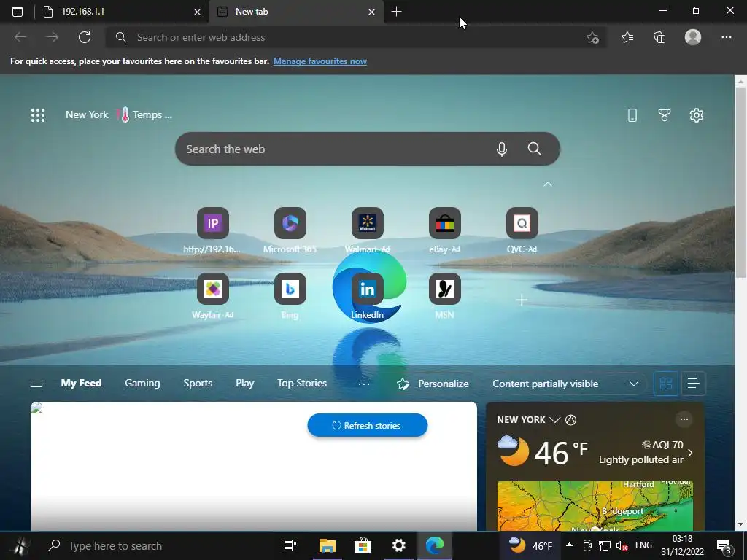Click Personalize feed button
This screenshot has width=747, height=560.
tap(433, 384)
